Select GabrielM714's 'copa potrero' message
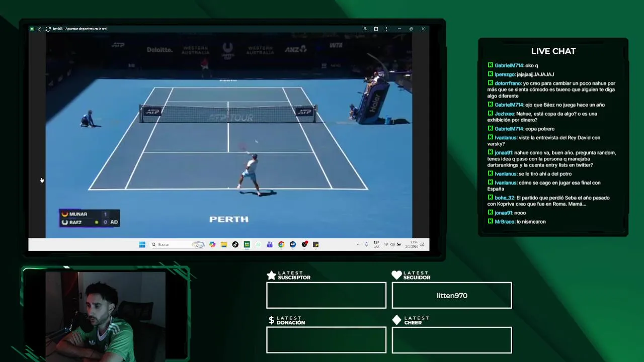This screenshot has width=644, height=362. coord(521,129)
